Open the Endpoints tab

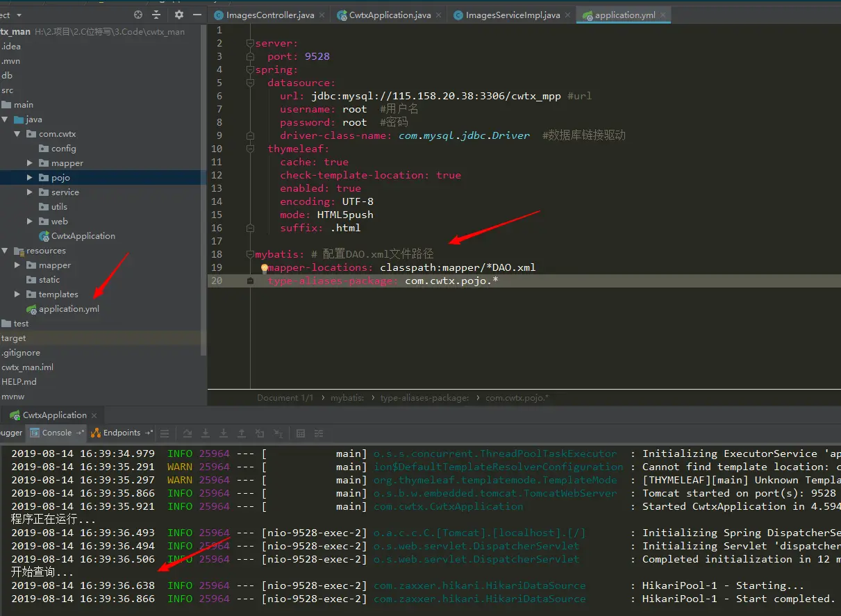122,433
